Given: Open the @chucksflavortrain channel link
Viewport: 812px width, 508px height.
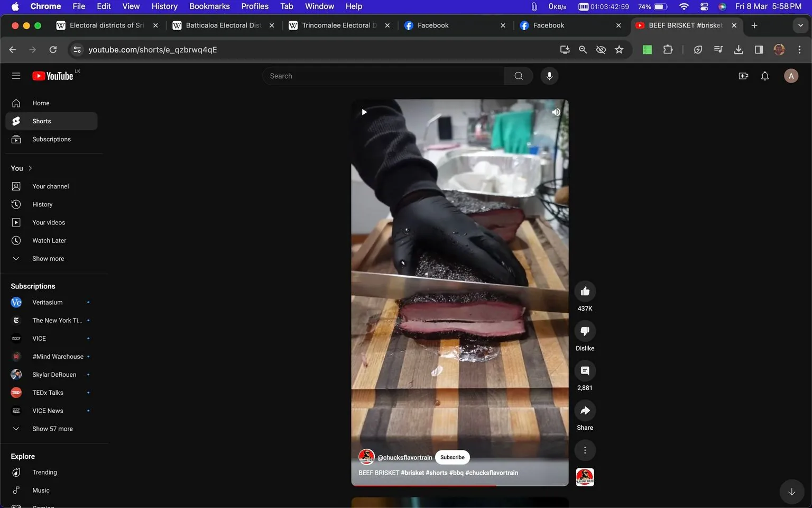Looking at the screenshot, I should click(x=404, y=457).
